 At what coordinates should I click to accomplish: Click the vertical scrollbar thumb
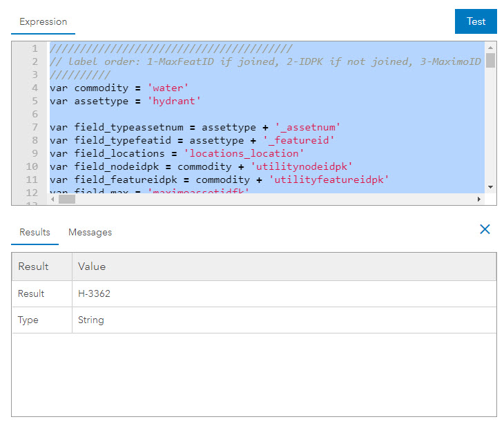pyautogui.click(x=490, y=61)
